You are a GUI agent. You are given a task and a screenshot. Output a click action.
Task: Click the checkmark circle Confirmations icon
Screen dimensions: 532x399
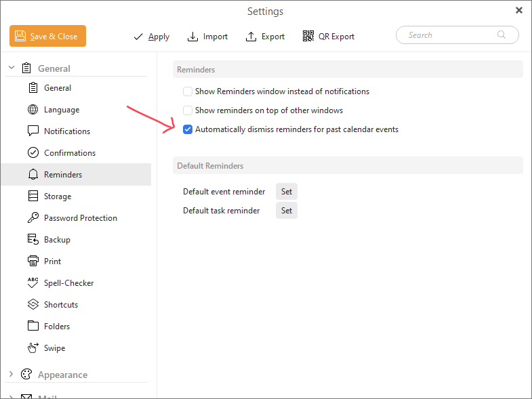(33, 153)
